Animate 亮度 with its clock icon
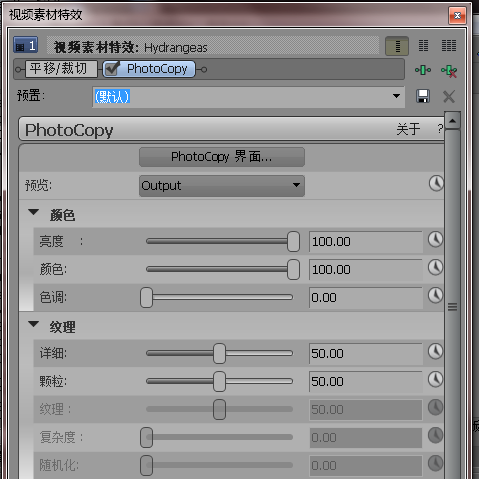 coord(435,239)
